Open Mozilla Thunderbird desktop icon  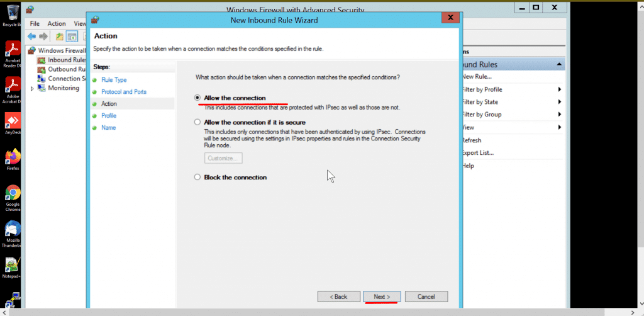tap(13, 230)
